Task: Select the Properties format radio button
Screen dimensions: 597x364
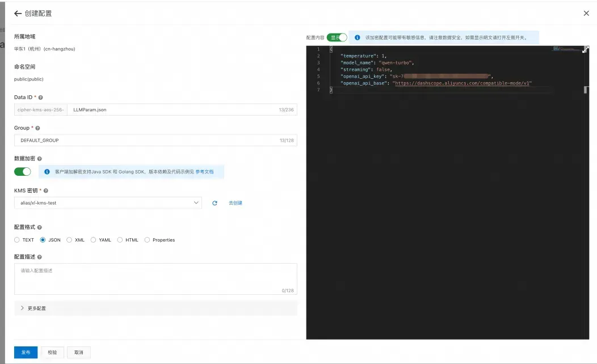Action: coord(147,240)
